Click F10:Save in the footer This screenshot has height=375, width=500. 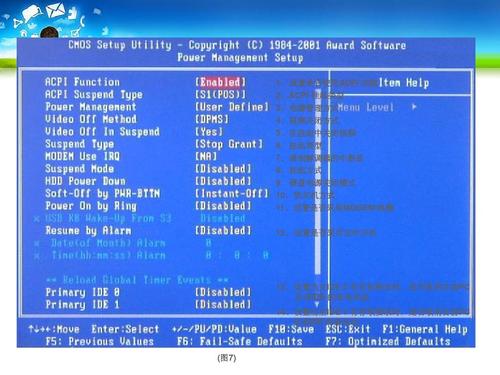click(291, 329)
